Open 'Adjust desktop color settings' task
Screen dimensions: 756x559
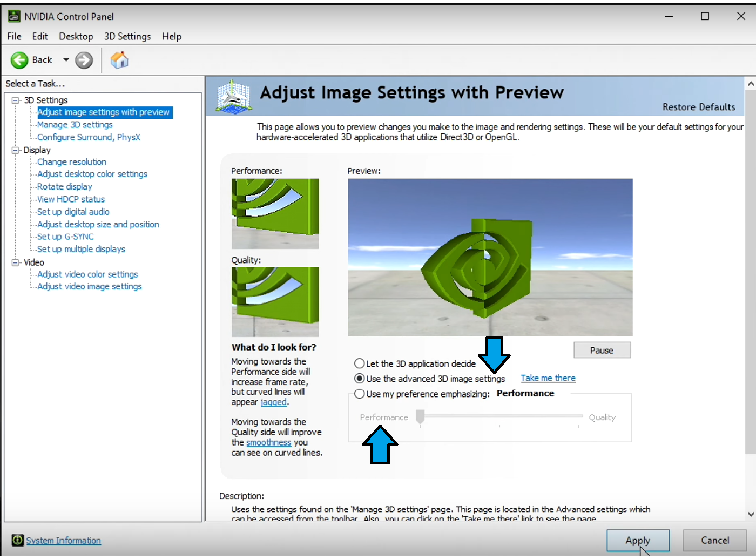[92, 174]
